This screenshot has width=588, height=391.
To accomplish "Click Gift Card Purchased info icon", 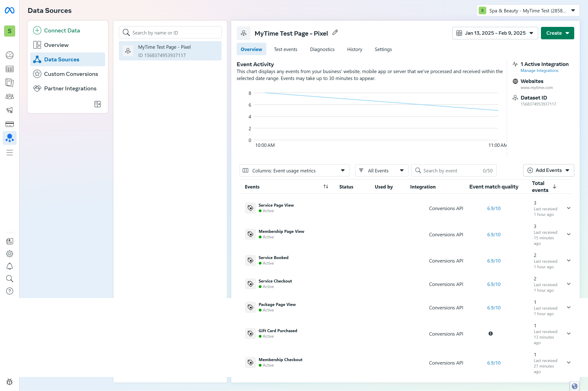I will coord(490,334).
